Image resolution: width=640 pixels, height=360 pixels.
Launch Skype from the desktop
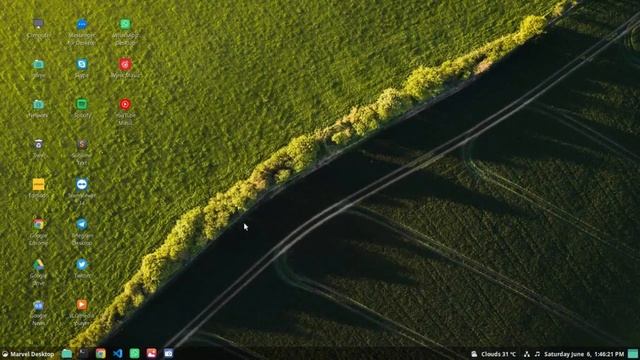click(x=82, y=64)
